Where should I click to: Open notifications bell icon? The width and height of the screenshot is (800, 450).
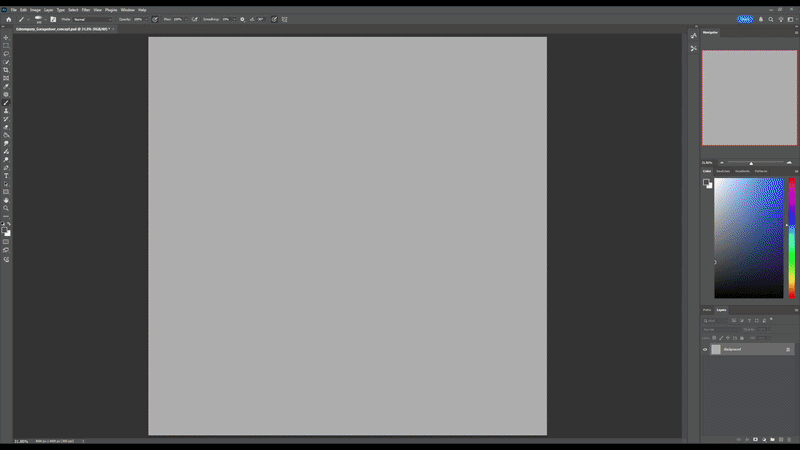[x=761, y=19]
